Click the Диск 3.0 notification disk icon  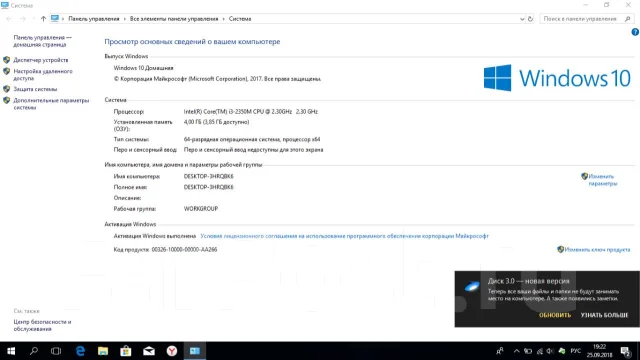click(x=471, y=287)
